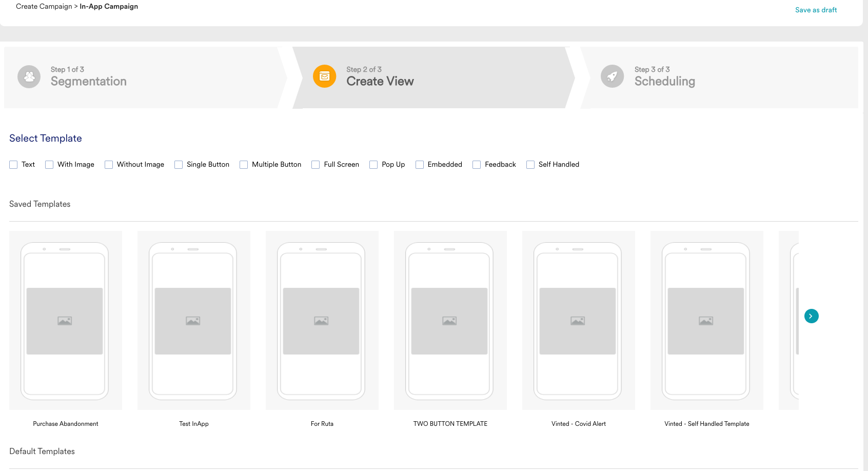
Task: Click the Scheduling rocket icon
Action: 613,76
